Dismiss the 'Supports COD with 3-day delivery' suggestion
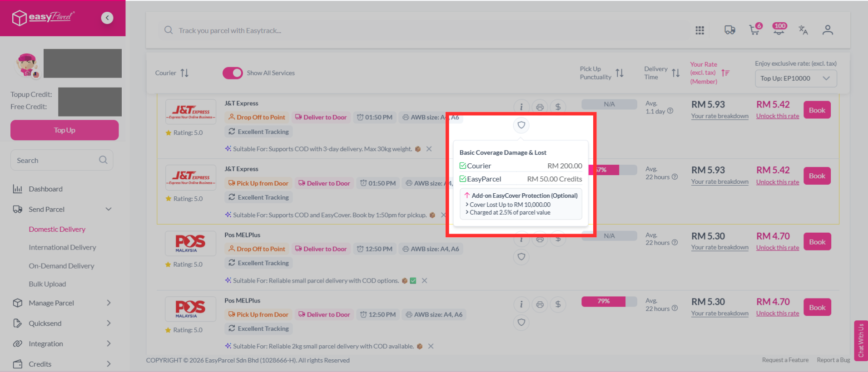868x372 pixels. tap(429, 149)
